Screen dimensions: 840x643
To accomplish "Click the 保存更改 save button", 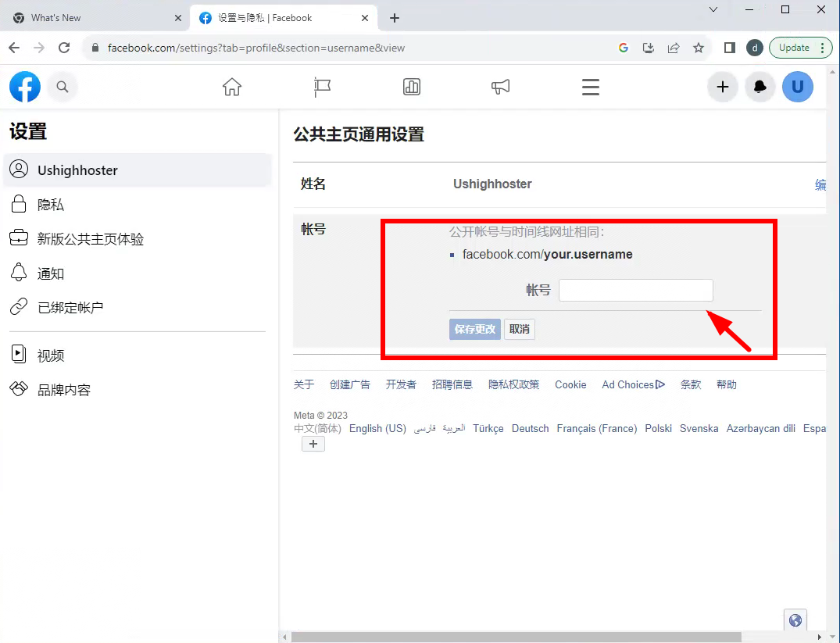I will click(x=474, y=329).
